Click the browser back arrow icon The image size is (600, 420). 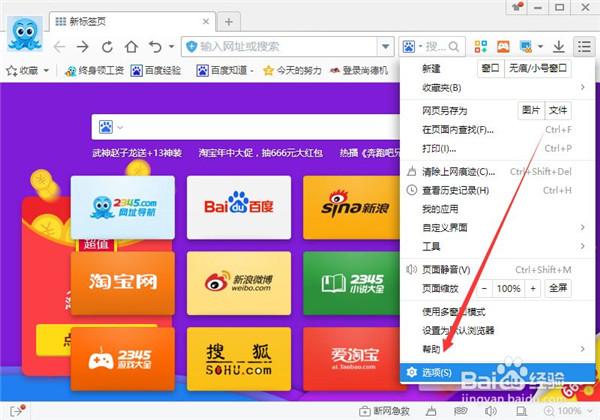[x=60, y=46]
